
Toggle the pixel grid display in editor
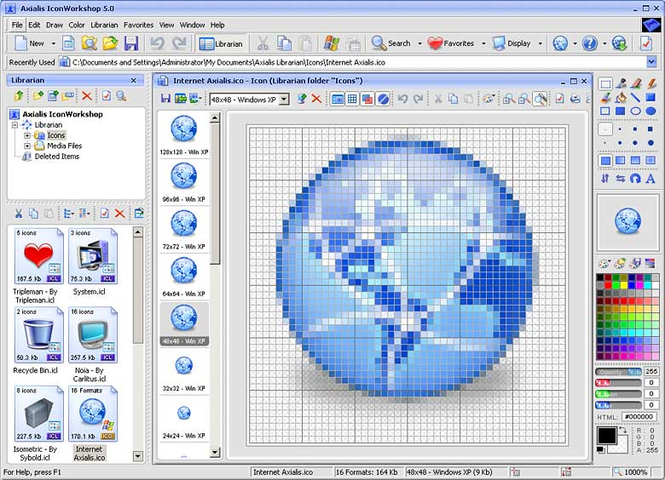point(352,99)
